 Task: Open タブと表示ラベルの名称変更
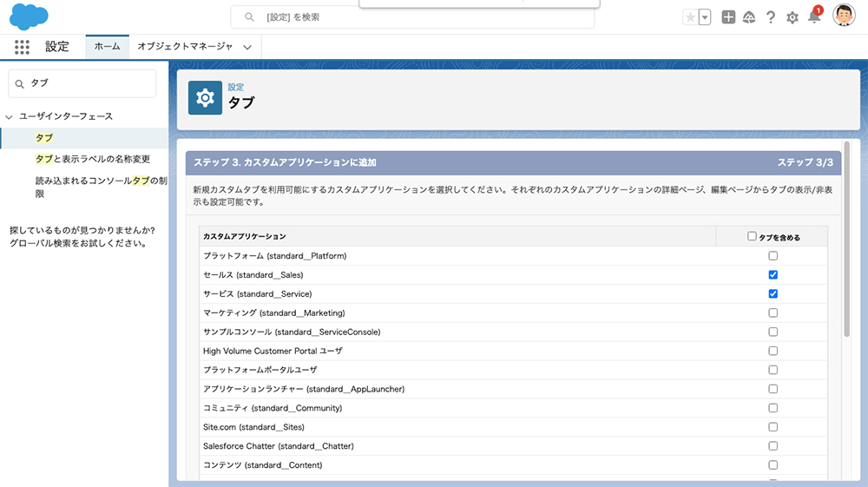(93, 160)
